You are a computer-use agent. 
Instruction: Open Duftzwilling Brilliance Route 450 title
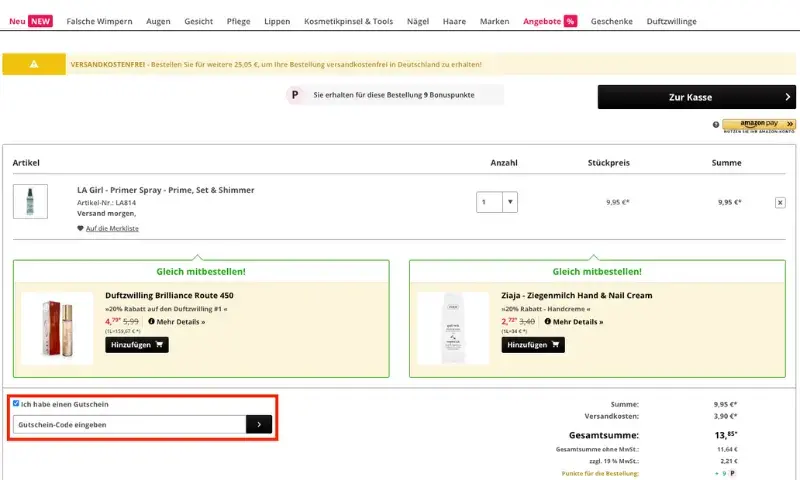tap(169, 295)
